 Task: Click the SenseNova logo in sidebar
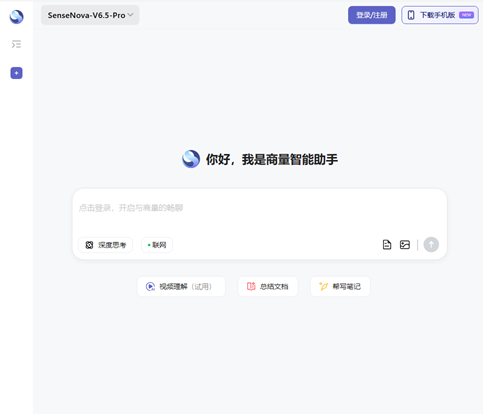[16, 17]
